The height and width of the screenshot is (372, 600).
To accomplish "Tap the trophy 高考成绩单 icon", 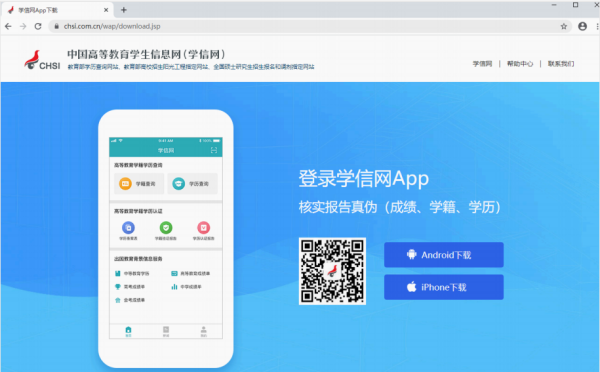I will coord(117,287).
